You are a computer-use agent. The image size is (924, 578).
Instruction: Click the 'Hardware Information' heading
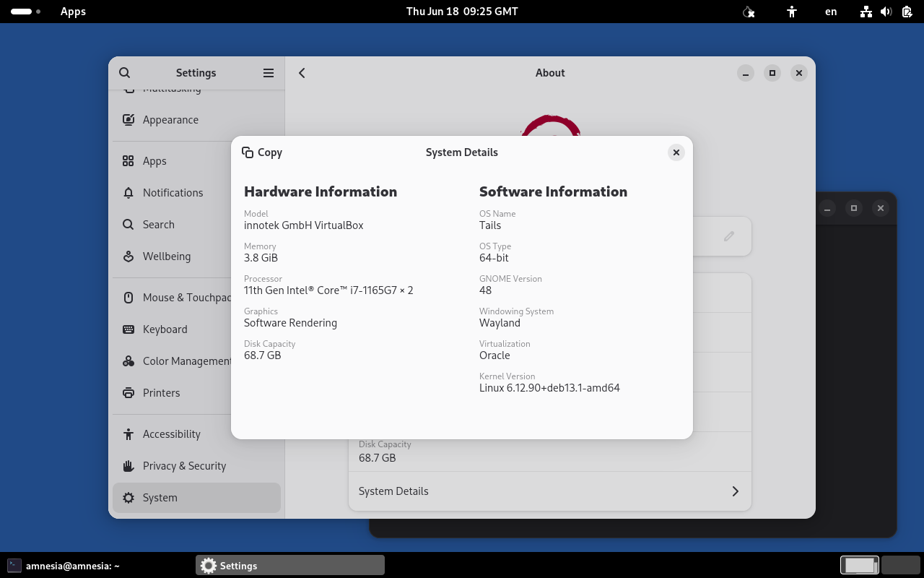coord(321,191)
